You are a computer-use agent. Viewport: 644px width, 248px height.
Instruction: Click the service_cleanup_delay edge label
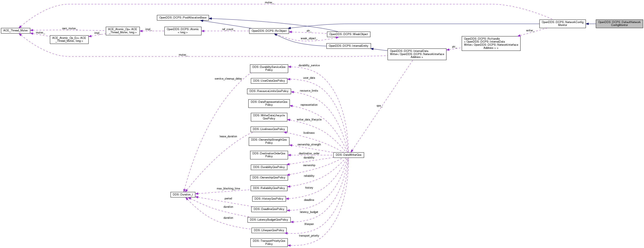[x=228, y=79]
